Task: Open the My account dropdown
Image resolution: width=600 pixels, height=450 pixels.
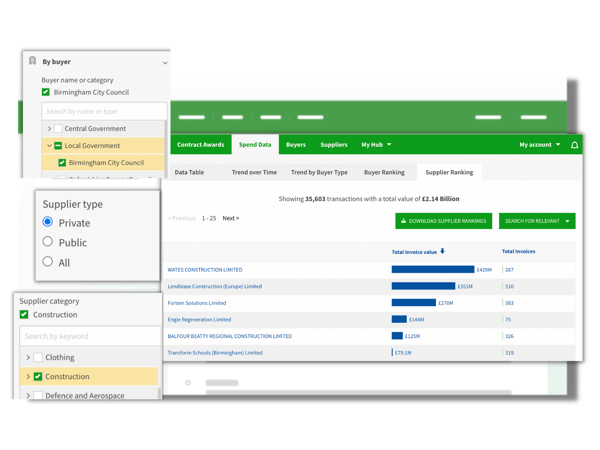Action: (540, 145)
